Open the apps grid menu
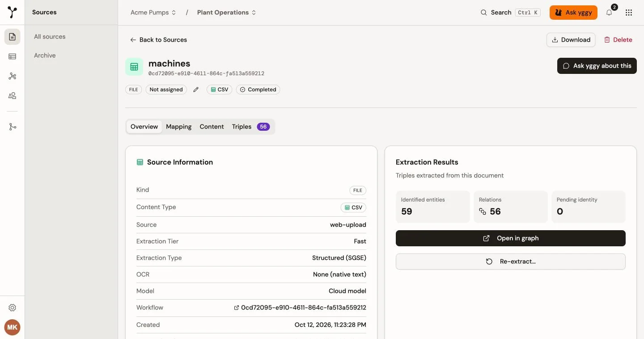Viewport: 644px width, 339px height. coord(629,13)
